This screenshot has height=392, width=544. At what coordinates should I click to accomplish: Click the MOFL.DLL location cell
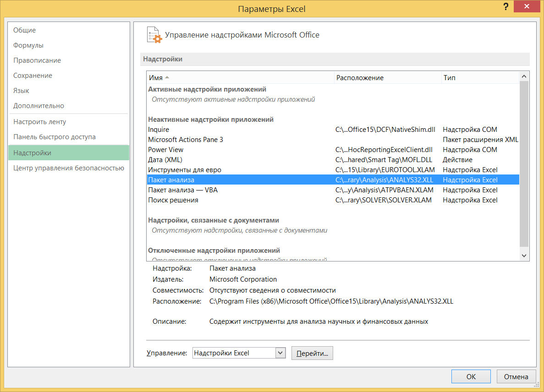[x=384, y=160]
